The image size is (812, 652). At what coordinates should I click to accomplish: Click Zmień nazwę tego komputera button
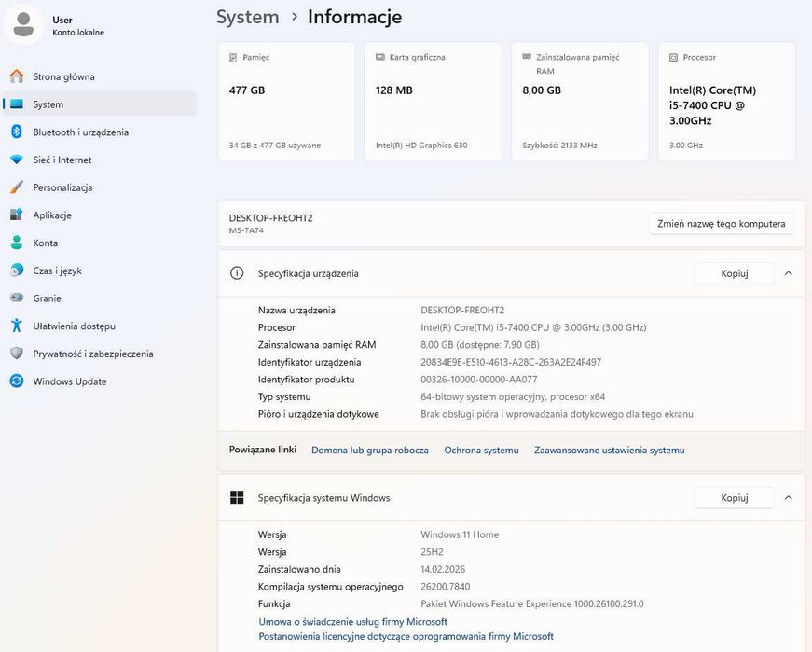[x=721, y=224]
